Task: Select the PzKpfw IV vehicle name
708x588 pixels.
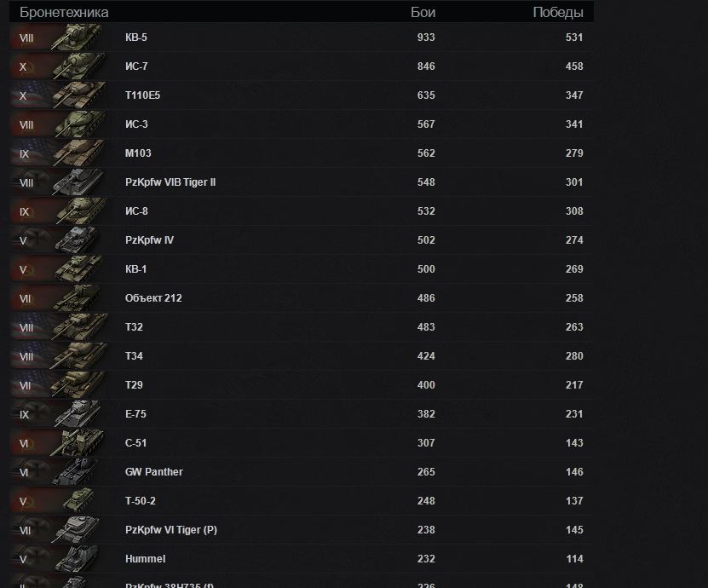Action: click(x=149, y=240)
